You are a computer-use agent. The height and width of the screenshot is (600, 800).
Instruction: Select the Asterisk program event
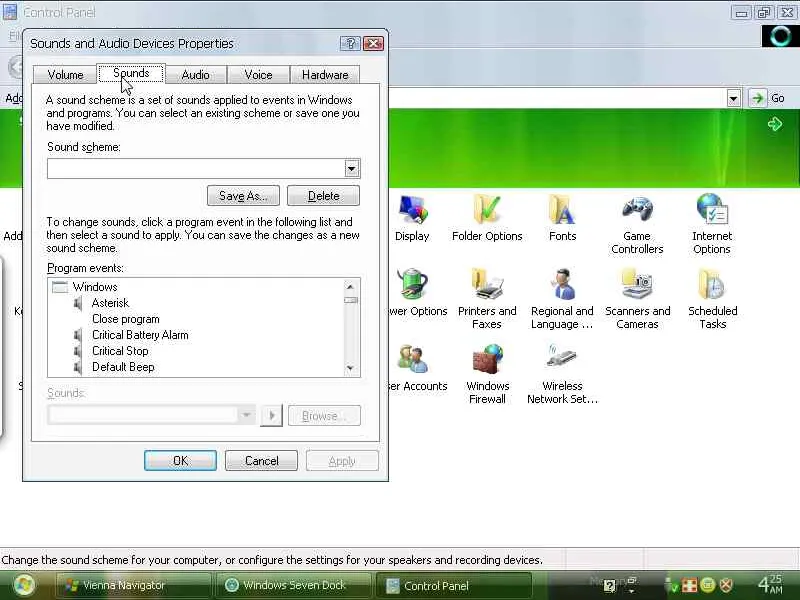pyautogui.click(x=110, y=303)
